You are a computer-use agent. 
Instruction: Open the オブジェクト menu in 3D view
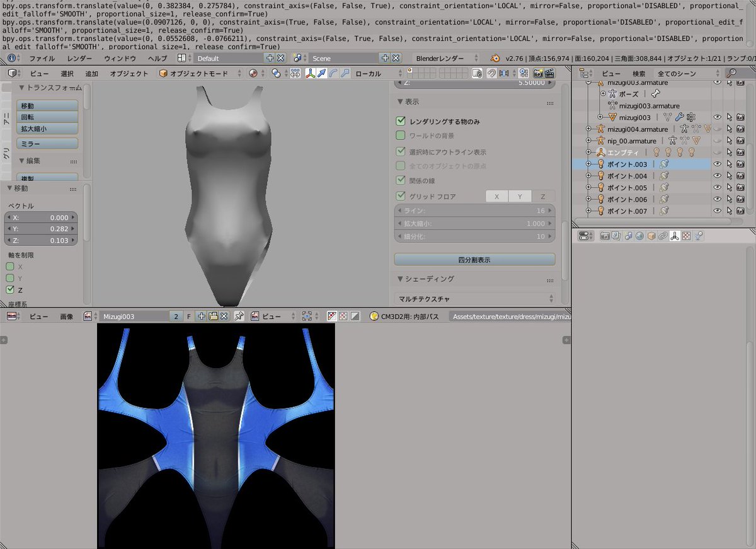129,74
